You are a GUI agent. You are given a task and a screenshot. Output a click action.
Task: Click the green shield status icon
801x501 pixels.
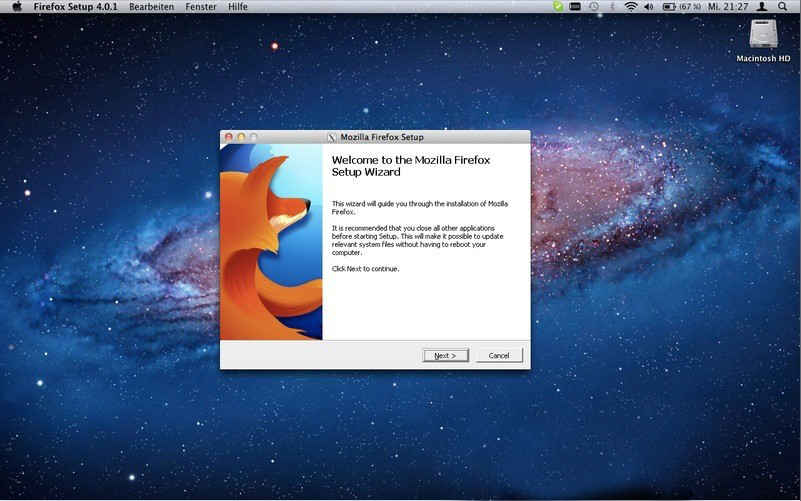pos(558,7)
